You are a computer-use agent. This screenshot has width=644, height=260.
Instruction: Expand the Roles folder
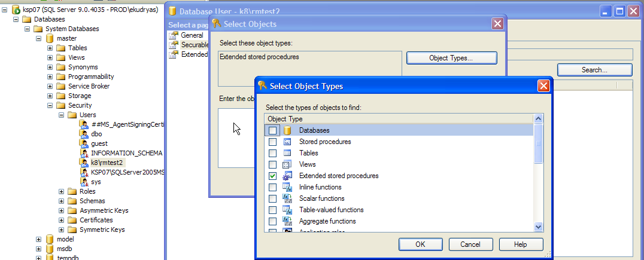61,191
